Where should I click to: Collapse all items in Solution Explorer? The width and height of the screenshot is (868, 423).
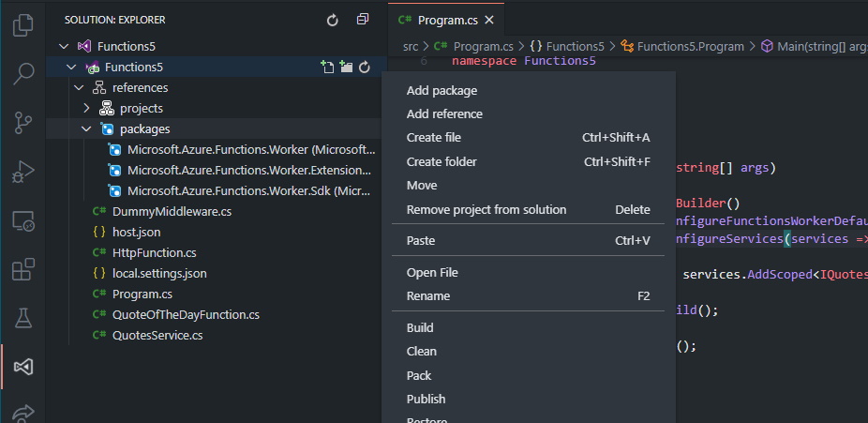(x=363, y=20)
